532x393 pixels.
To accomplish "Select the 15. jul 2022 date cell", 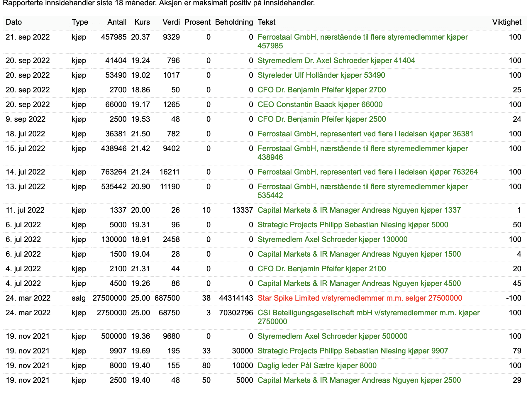I will [x=26, y=149].
